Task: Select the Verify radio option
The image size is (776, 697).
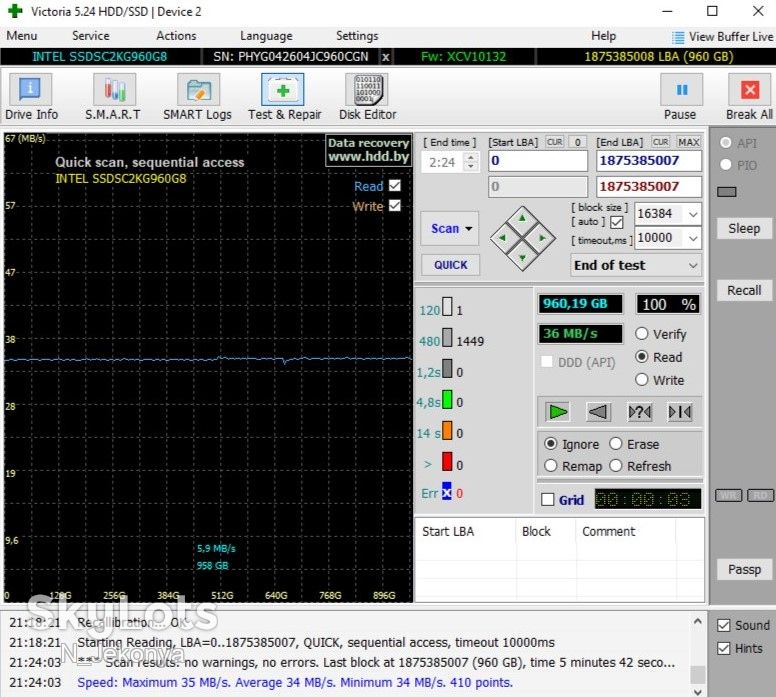Action: pyautogui.click(x=641, y=334)
